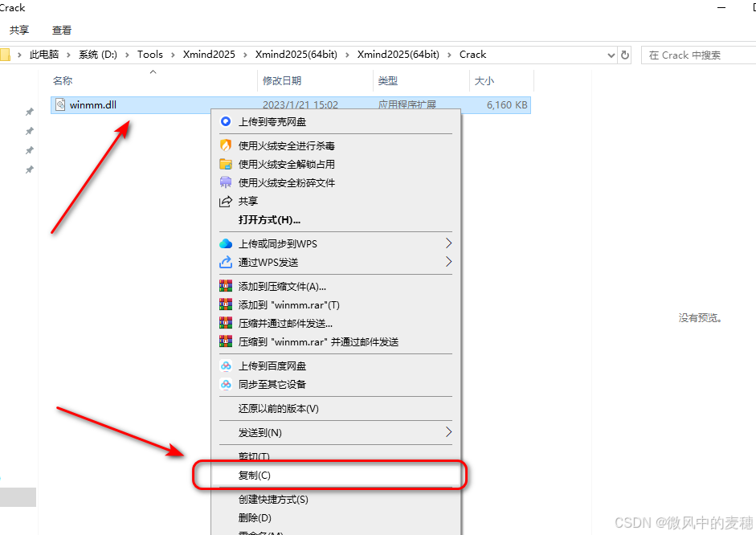Click the WinRAR icon beside 添加到 "winmm.rar"(T)
The width and height of the screenshot is (756, 535).
[x=225, y=304]
